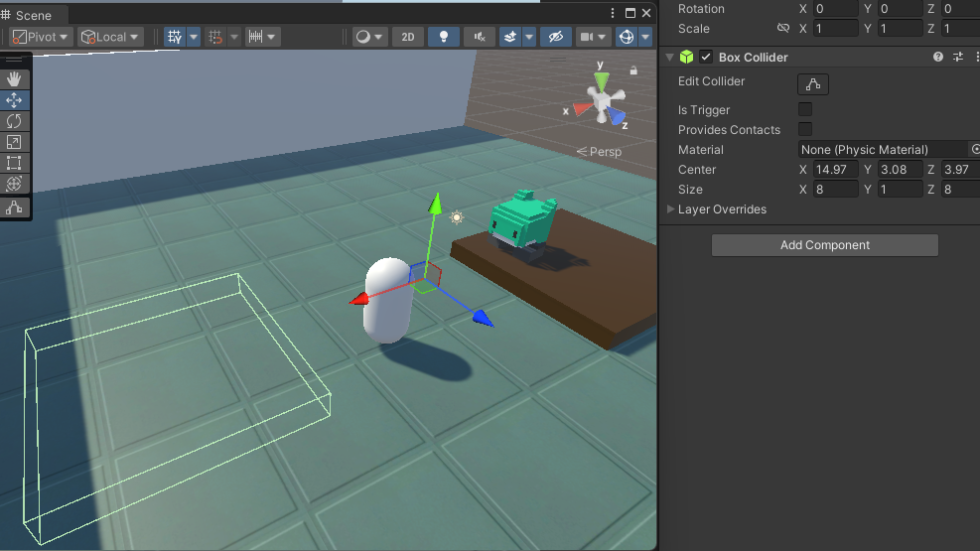Viewport: 980px width, 551px height.
Task: Open Box Collider help reference icon
Action: click(x=938, y=57)
